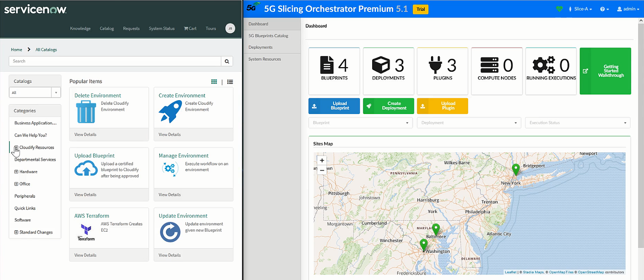The width and height of the screenshot is (644, 280).
Task: Zoom in on the Sites Map
Action: [x=322, y=160]
